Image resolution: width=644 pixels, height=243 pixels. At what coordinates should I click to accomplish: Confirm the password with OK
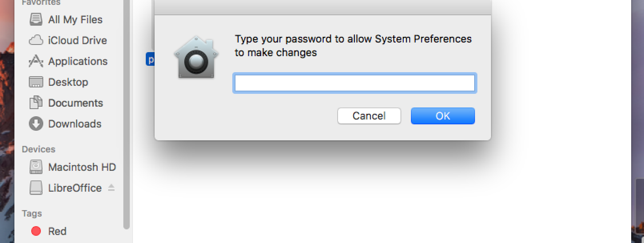[x=443, y=116]
